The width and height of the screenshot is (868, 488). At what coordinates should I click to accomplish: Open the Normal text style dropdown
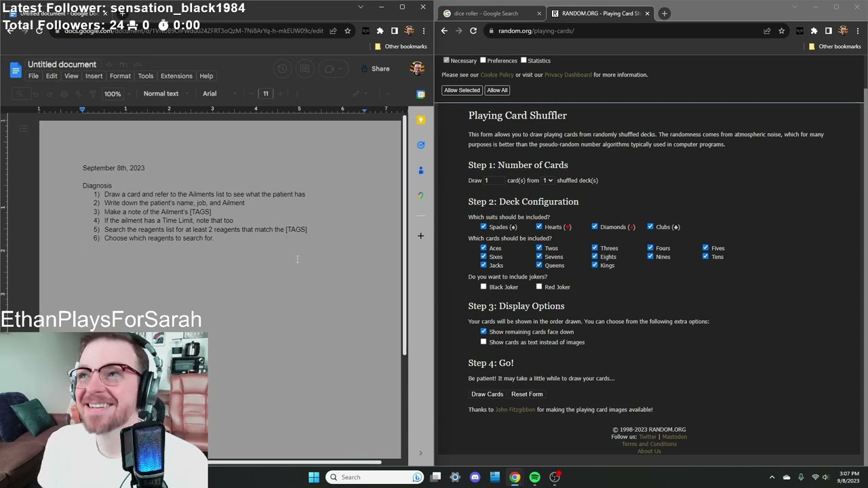pyautogui.click(x=165, y=94)
